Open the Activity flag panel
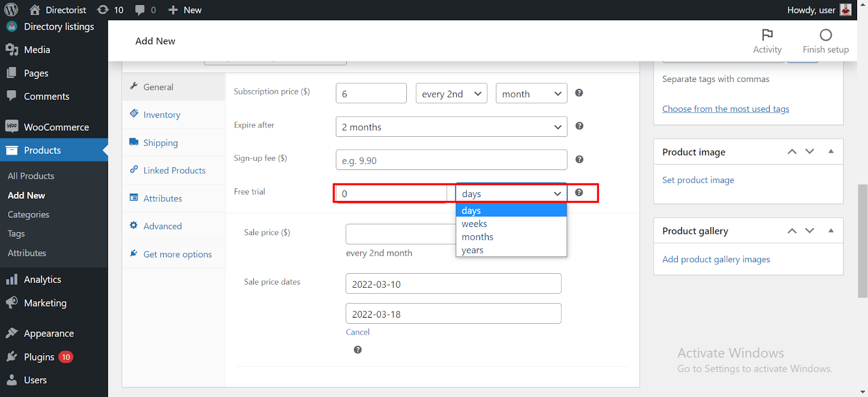 767,41
